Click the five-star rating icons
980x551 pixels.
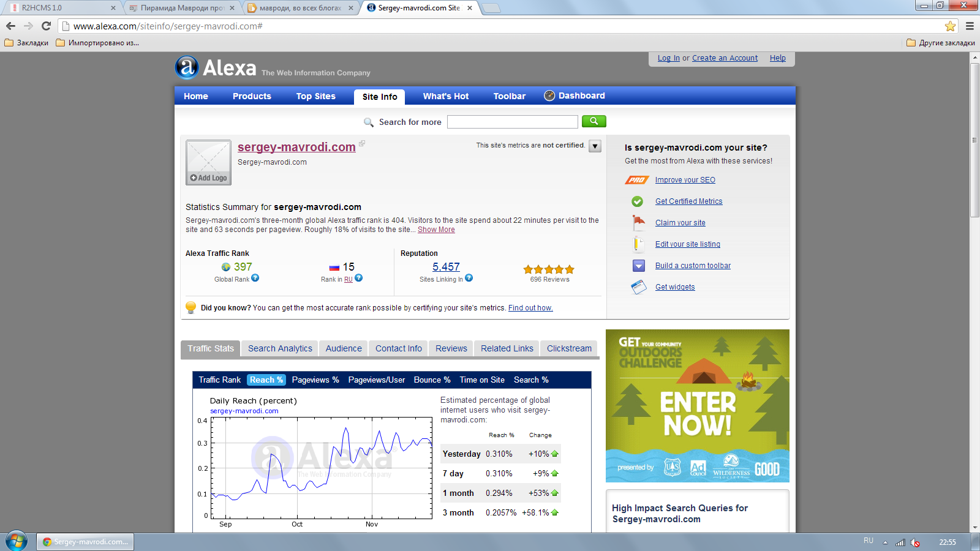(549, 269)
